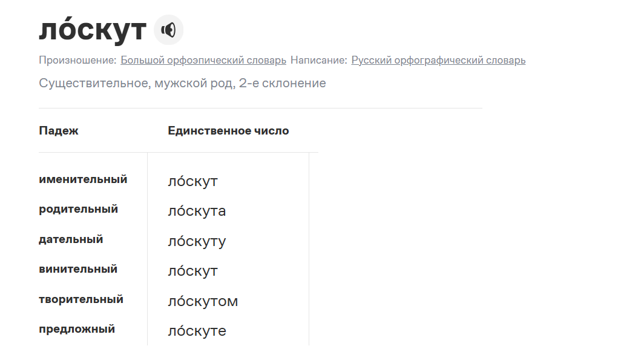Click the genitive form лоскута
Image resolution: width=644 pixels, height=363 pixels.
pos(197,210)
